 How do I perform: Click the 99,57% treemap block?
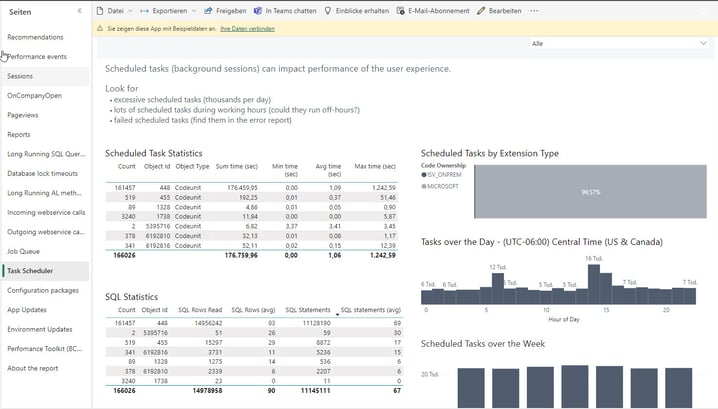point(590,192)
